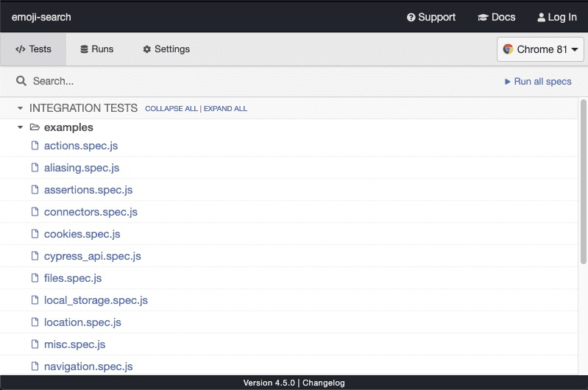Screen dimensions: 588x390
Task: Open the Settings tab
Action: coord(166,49)
